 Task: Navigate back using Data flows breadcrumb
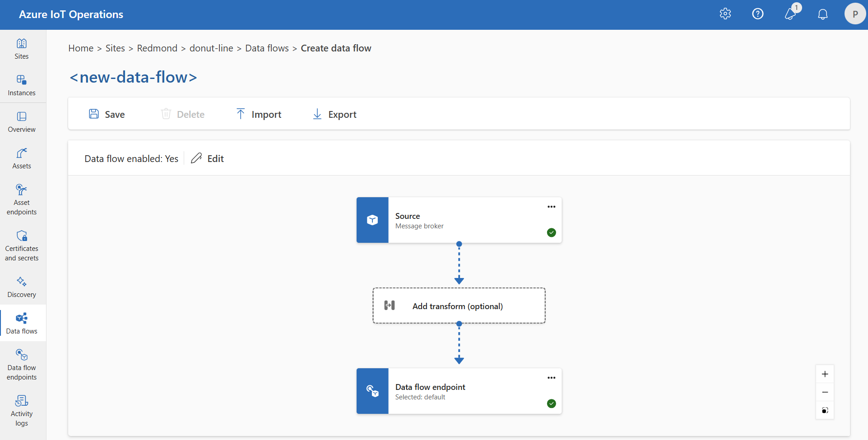(x=267, y=48)
